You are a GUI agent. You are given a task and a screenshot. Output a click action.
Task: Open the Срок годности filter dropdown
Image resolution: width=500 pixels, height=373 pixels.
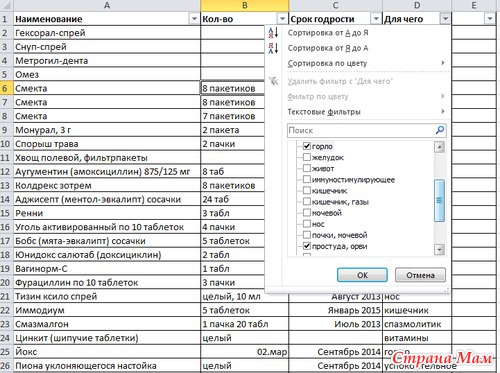coord(376,19)
